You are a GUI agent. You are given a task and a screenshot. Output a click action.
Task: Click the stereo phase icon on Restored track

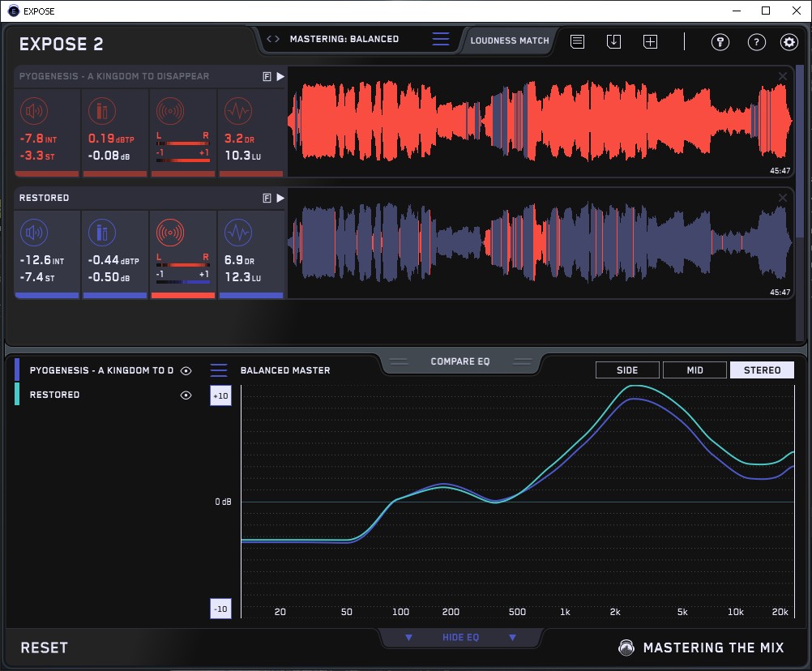coord(170,233)
